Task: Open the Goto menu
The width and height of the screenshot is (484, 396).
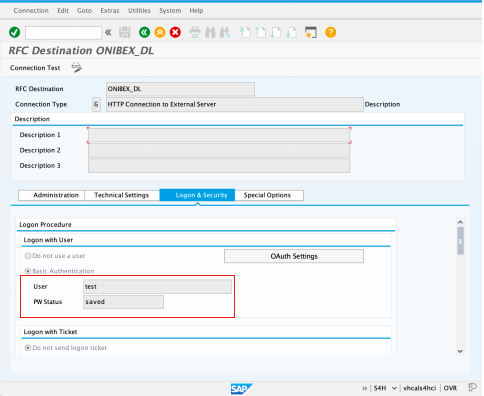Action: coord(84,11)
